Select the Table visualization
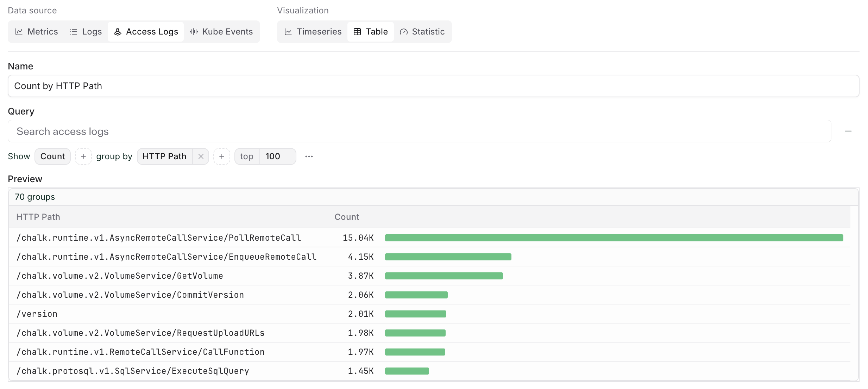The image size is (868, 389). coord(371,32)
